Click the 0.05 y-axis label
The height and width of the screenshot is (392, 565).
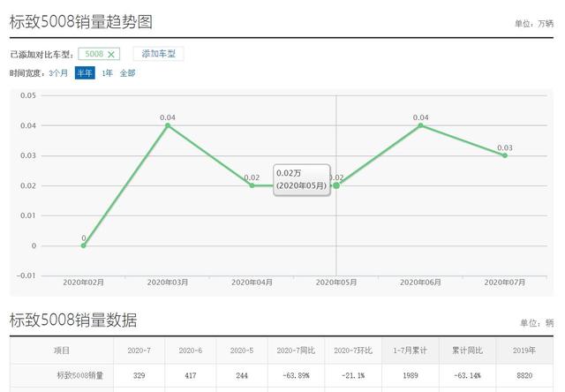coord(28,95)
